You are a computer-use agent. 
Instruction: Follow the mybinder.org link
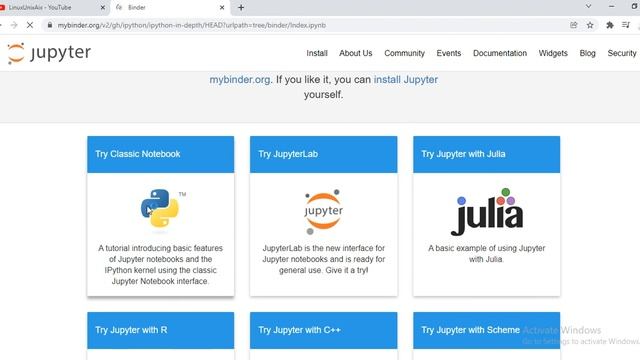(x=240, y=80)
